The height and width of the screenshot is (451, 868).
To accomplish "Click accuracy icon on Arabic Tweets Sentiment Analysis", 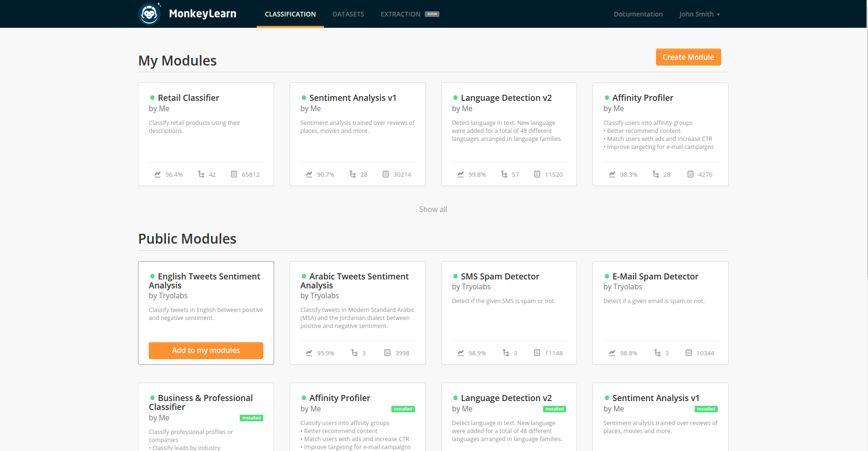I will click(309, 353).
